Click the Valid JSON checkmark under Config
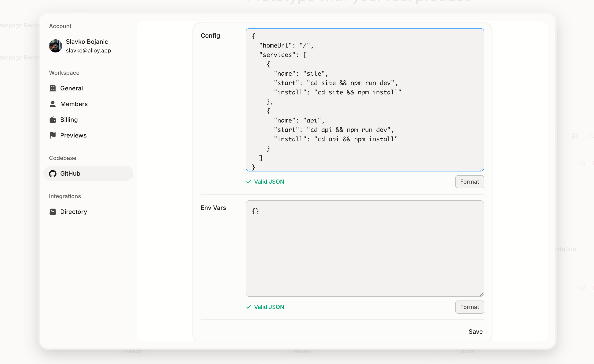This screenshot has width=594, height=364. coord(248,182)
